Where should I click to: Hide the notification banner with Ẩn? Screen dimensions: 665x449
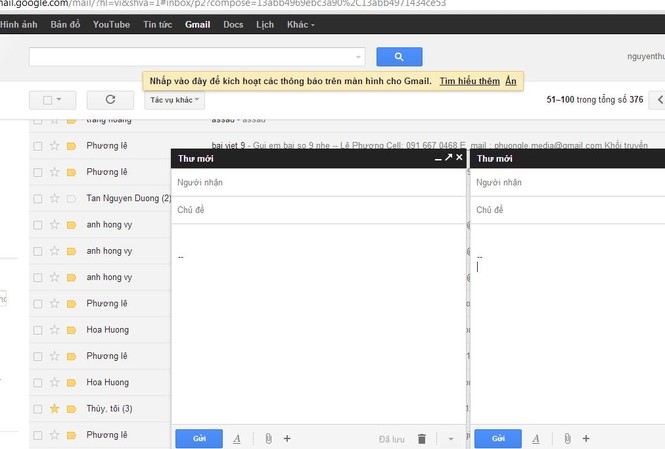tap(511, 81)
